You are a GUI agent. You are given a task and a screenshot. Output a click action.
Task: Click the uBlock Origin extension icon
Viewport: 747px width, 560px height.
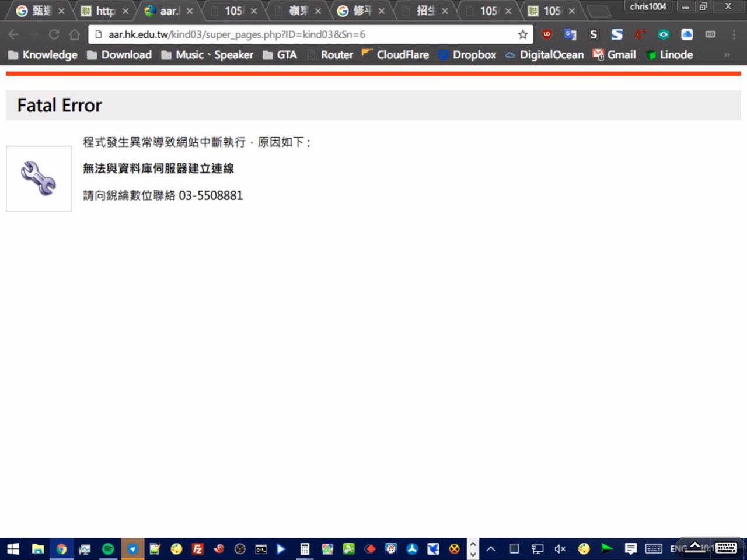547,34
